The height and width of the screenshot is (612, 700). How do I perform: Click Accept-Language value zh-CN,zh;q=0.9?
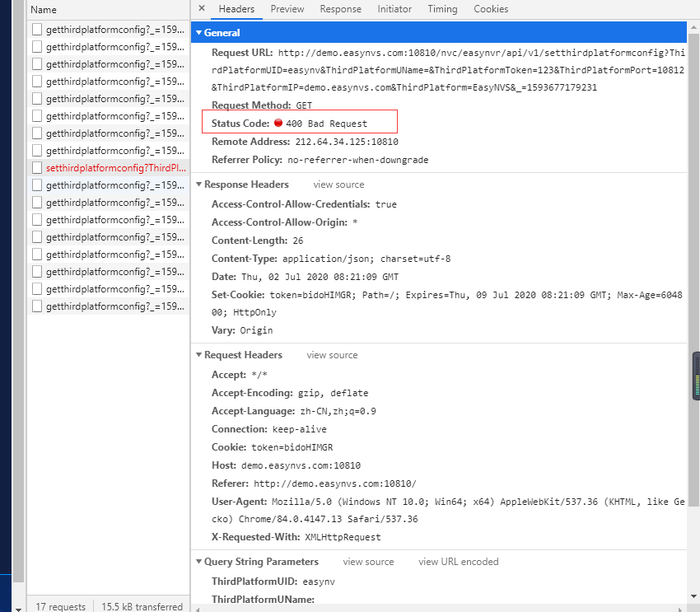338,411
